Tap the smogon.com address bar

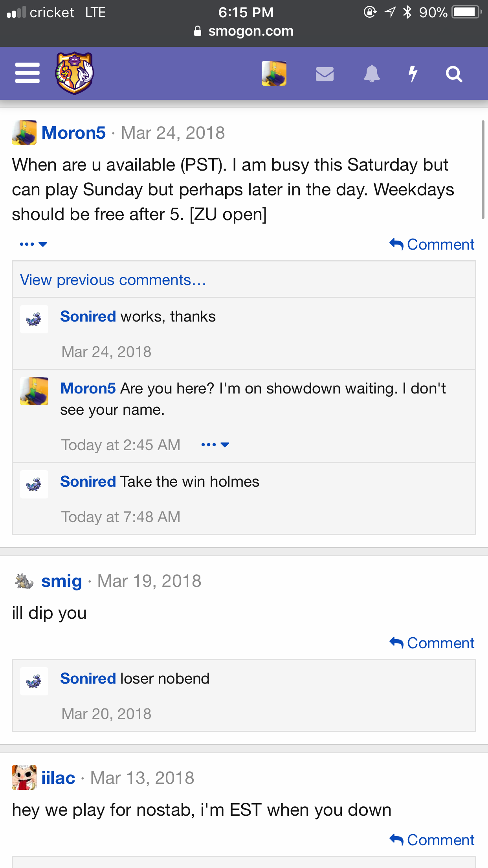244,31
